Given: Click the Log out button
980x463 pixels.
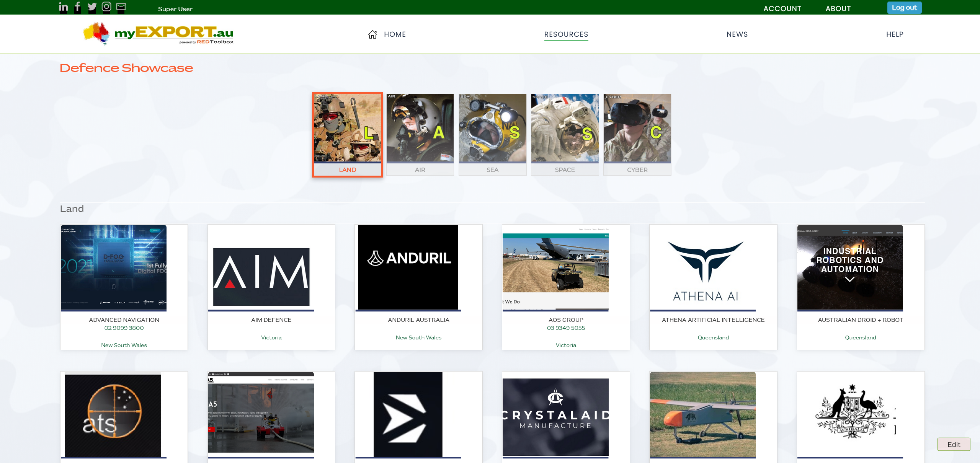Looking at the screenshot, I should 904,8.
